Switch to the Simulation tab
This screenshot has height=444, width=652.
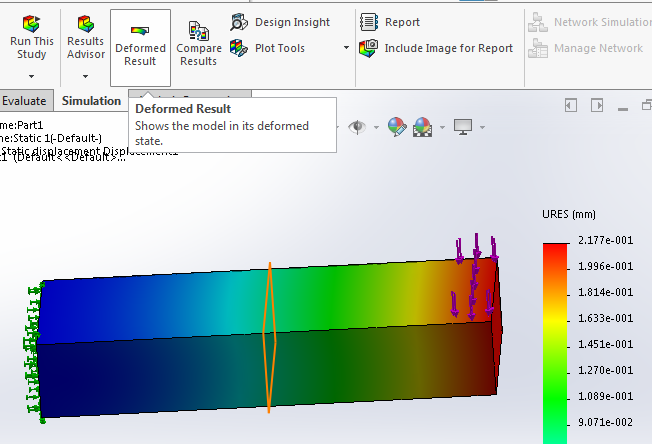[x=91, y=101]
